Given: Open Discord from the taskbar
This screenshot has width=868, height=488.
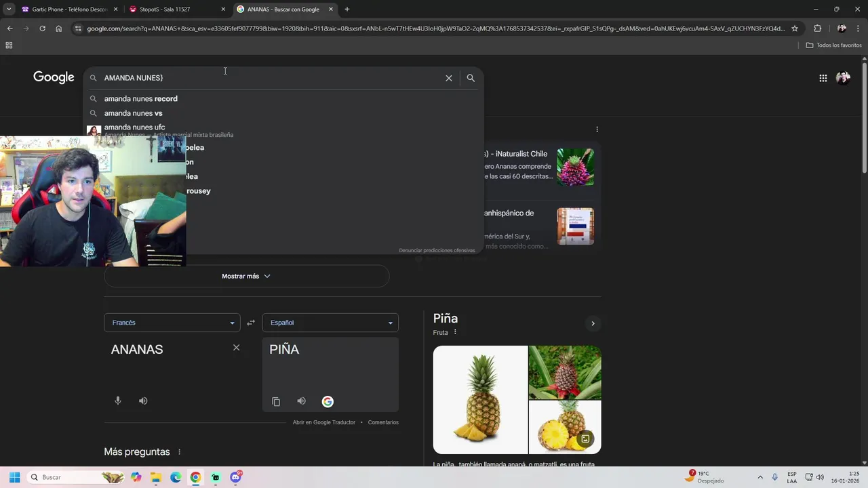Looking at the screenshot, I should coord(235,477).
